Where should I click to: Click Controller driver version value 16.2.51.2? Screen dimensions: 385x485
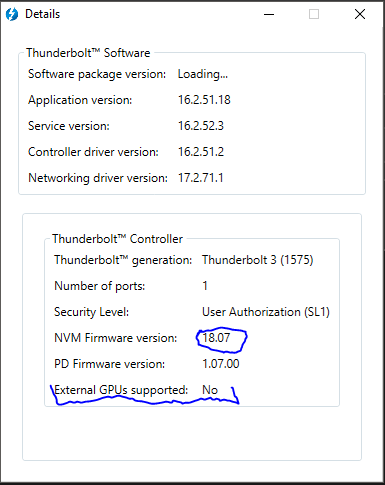pyautogui.click(x=201, y=152)
